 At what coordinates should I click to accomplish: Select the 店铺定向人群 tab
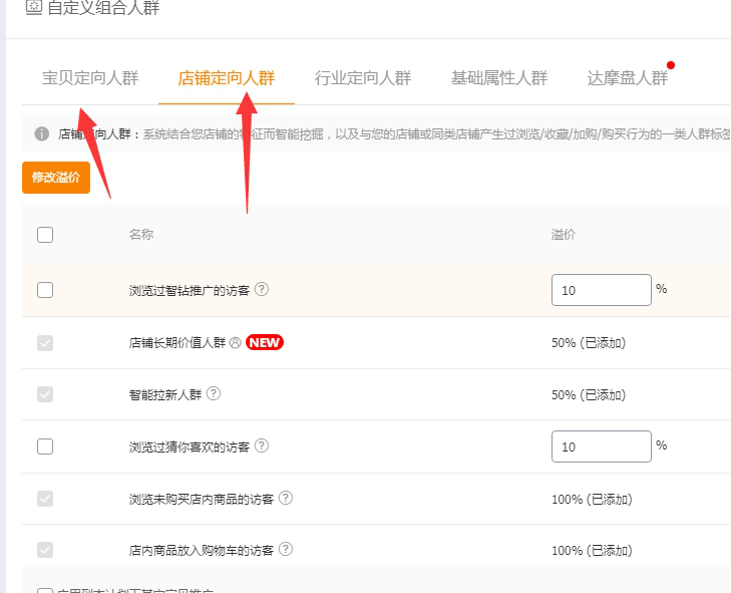pyautogui.click(x=226, y=78)
